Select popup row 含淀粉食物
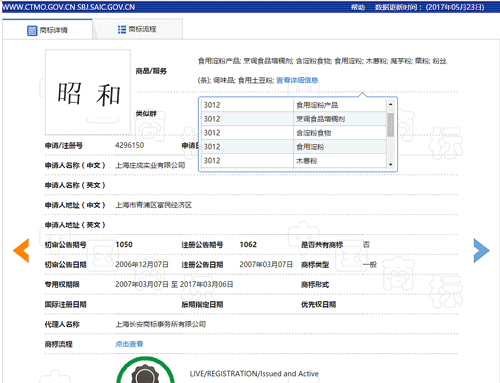500x383 pixels. click(x=294, y=133)
